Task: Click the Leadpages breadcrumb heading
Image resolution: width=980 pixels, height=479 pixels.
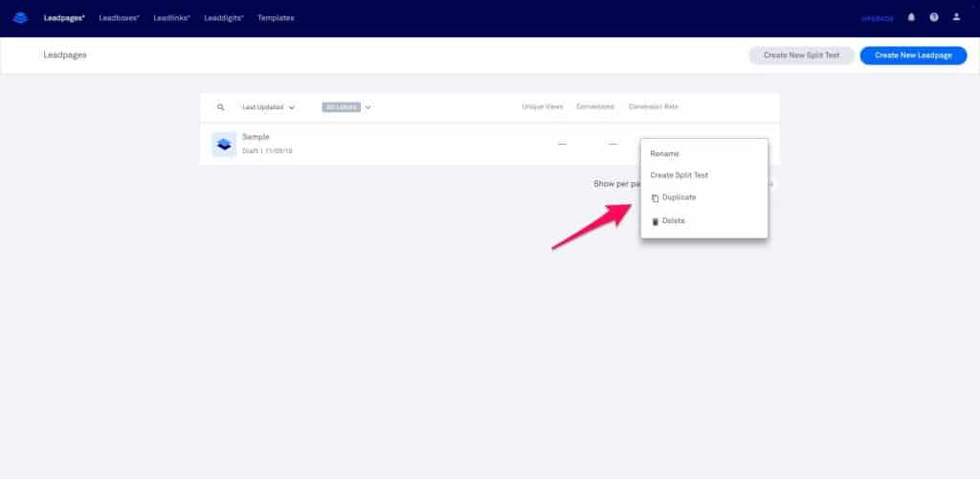Action: (x=65, y=55)
